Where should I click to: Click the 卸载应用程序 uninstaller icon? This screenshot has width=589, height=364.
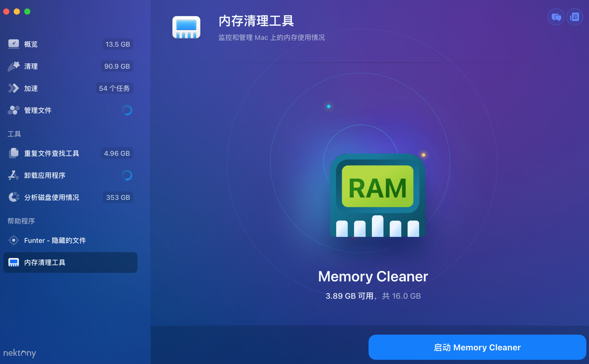point(13,175)
